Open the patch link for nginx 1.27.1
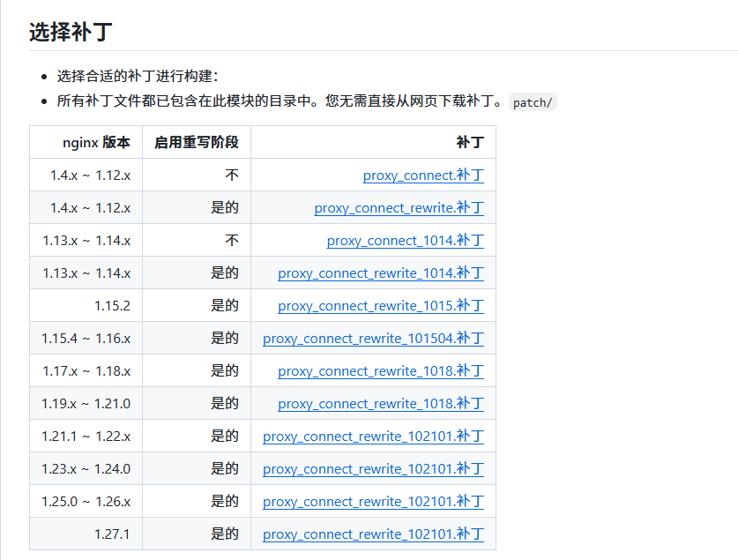738x560 pixels. [x=373, y=534]
